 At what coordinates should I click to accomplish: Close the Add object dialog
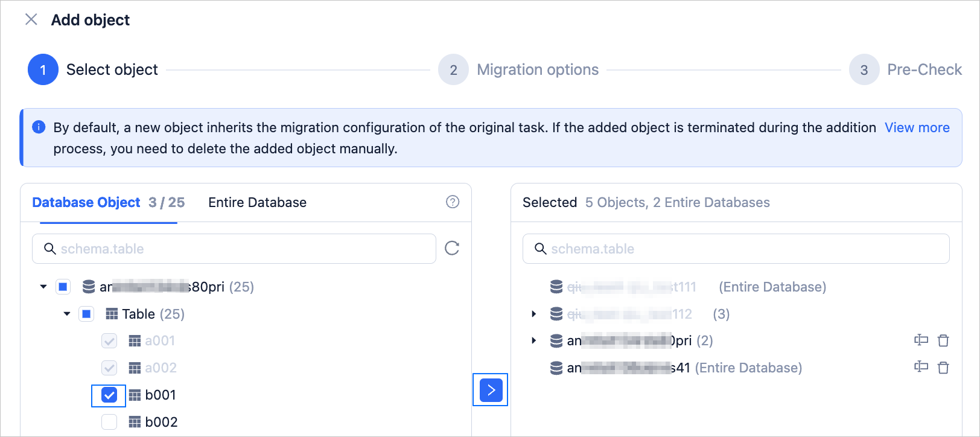[31, 20]
